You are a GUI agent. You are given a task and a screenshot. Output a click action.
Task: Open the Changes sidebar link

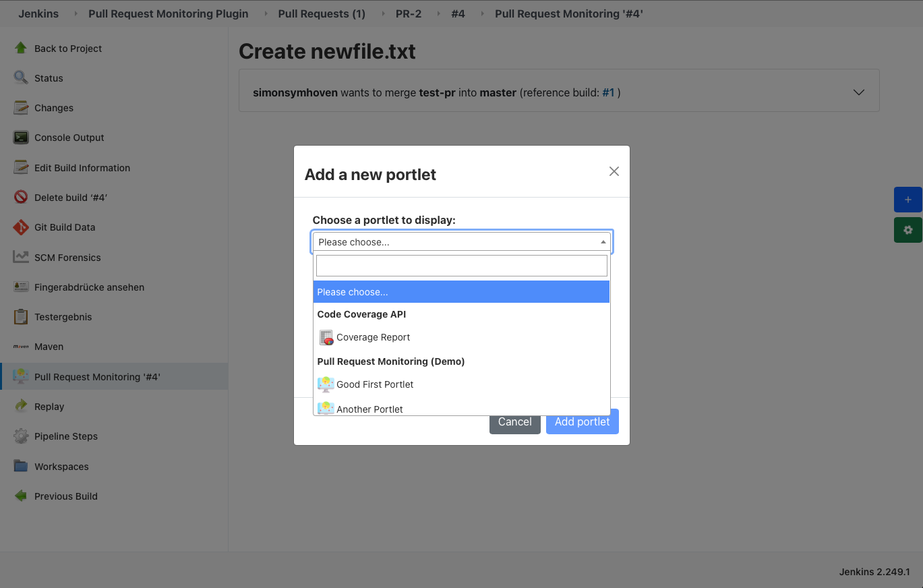tap(54, 108)
